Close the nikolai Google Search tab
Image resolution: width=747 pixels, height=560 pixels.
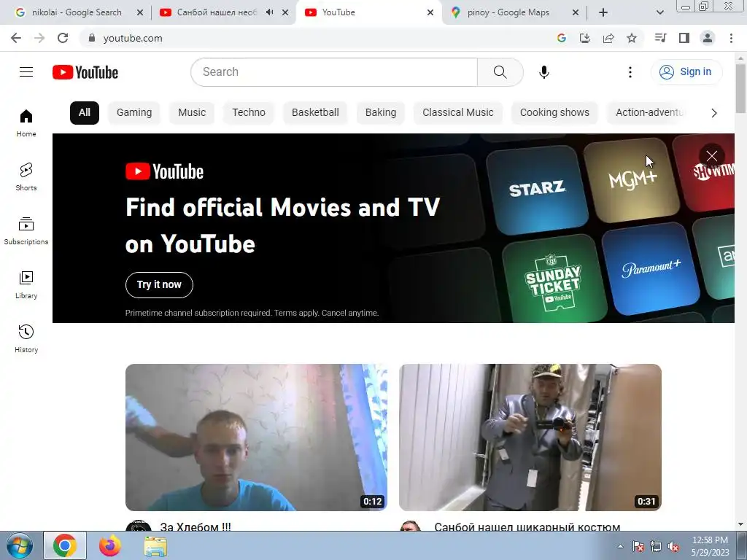click(140, 12)
